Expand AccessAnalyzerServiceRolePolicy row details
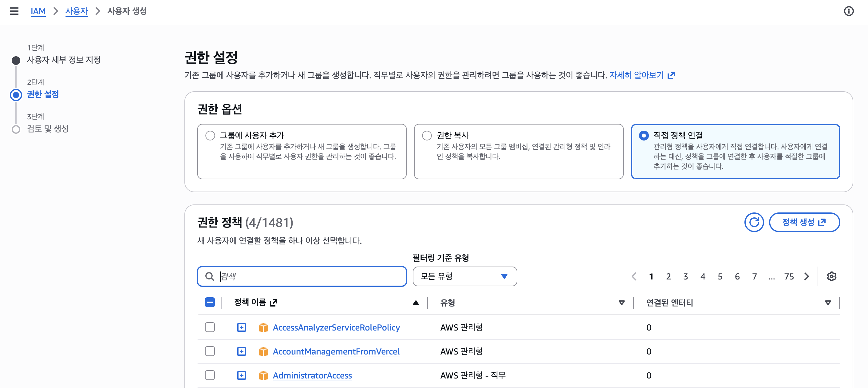This screenshot has height=388, width=868. 241,327
